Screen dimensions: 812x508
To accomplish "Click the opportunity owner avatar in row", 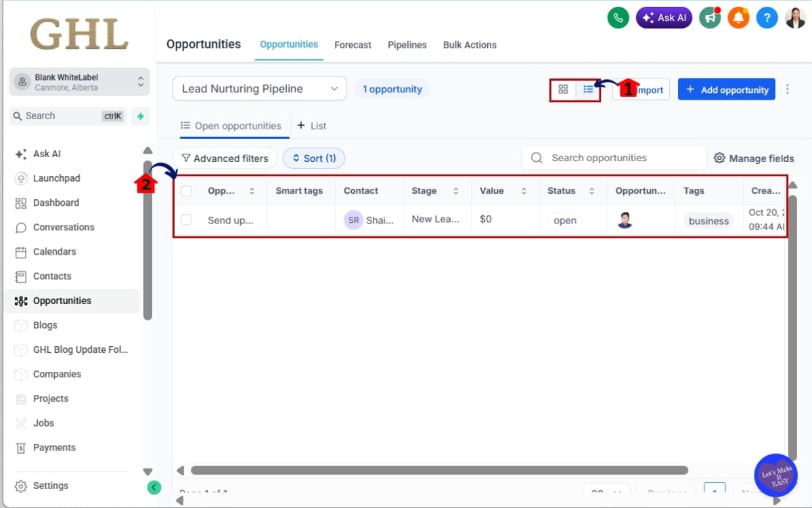I will click(625, 220).
